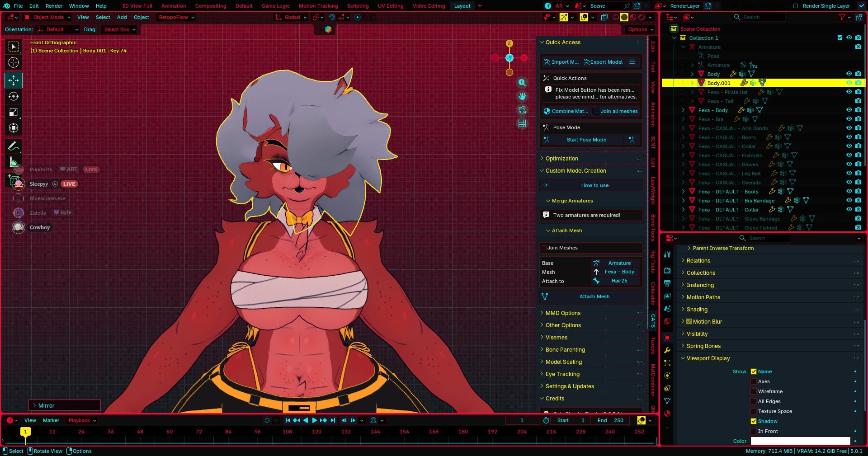
Task: Activate the Rotate tool
Action: (x=14, y=96)
